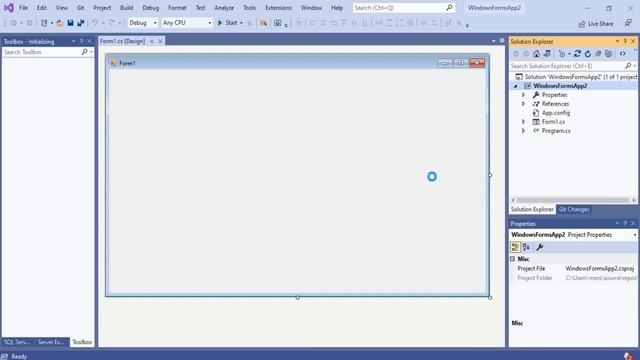Image resolution: width=640 pixels, height=360 pixels.
Task: Close the Form1.cs [Design] tab
Action: pyautogui.click(x=160, y=41)
